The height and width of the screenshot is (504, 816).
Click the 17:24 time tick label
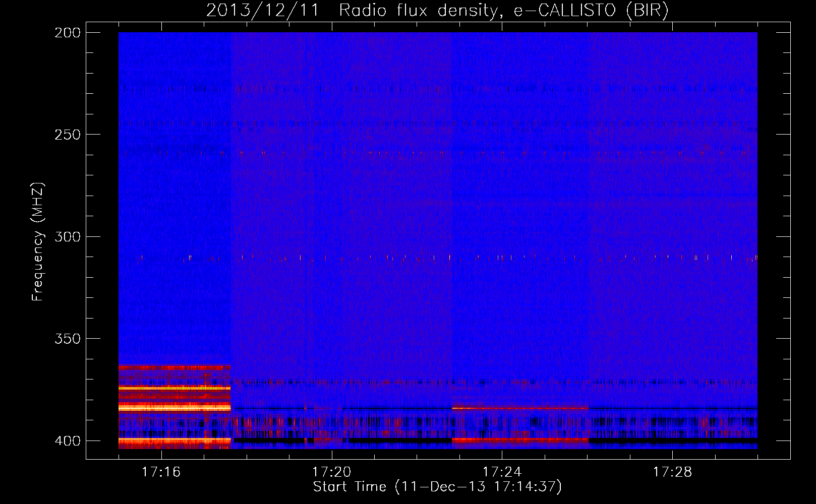tap(502, 472)
